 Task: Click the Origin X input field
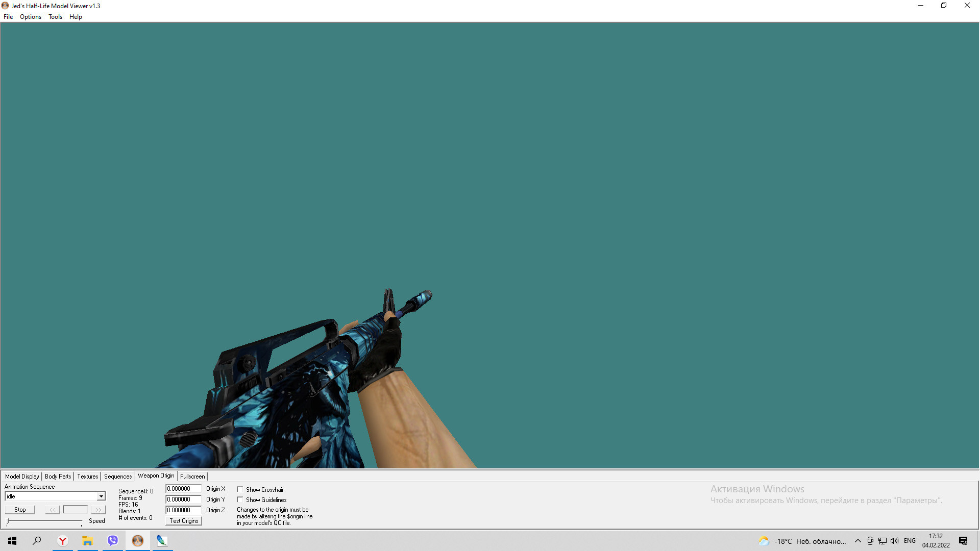[x=183, y=489]
